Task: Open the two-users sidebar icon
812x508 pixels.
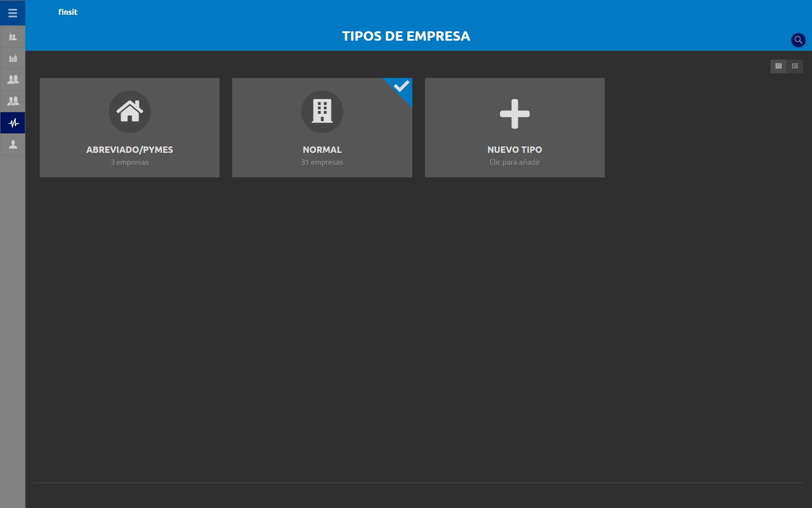Action: [13, 80]
